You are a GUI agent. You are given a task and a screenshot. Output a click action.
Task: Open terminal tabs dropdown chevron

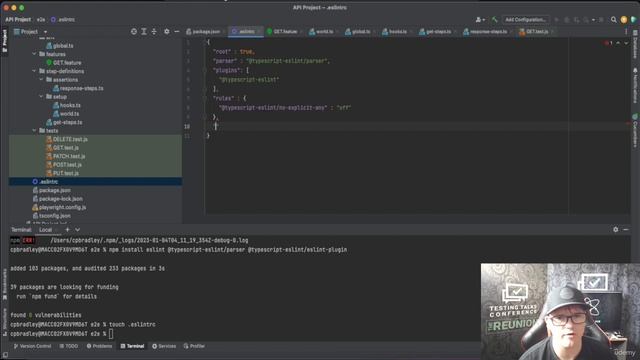pyautogui.click(x=78, y=230)
